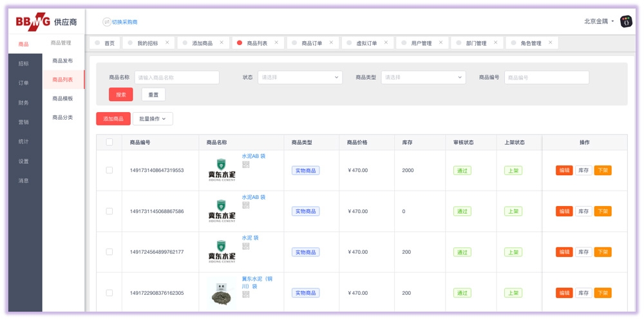This screenshot has height=320, width=644.
Task: Select 订单 in the left sidebar
Action: [24, 83]
